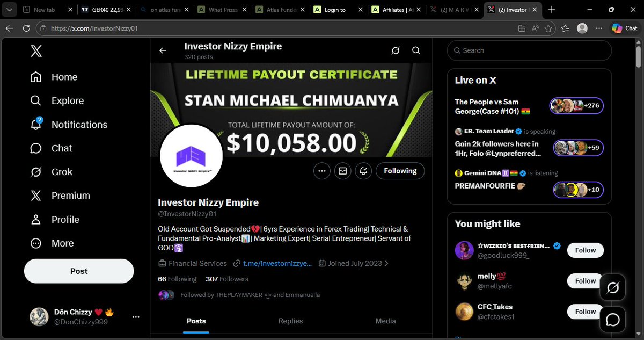This screenshot has width=644, height=340.
Task: Open floating Grok button at bottom right
Action: (612, 287)
